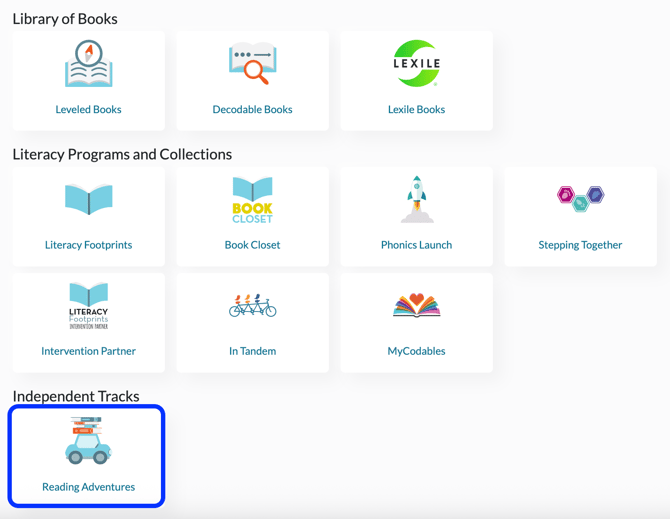Open the Literacy Footprints link
670x519 pixels.
pyautogui.click(x=88, y=245)
